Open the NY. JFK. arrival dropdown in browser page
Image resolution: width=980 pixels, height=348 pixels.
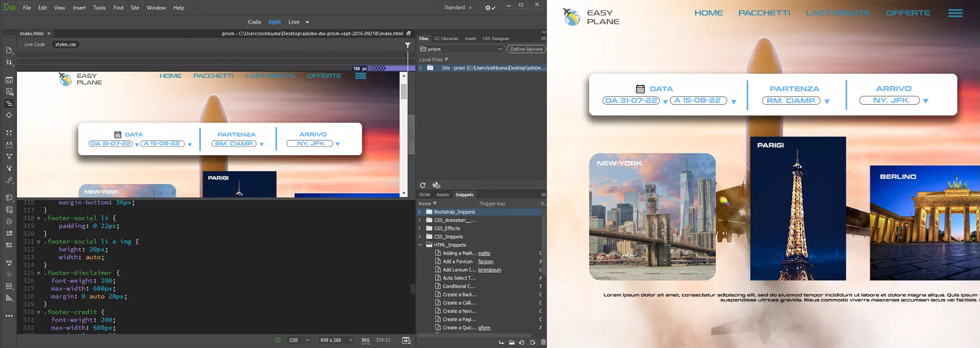tap(925, 101)
